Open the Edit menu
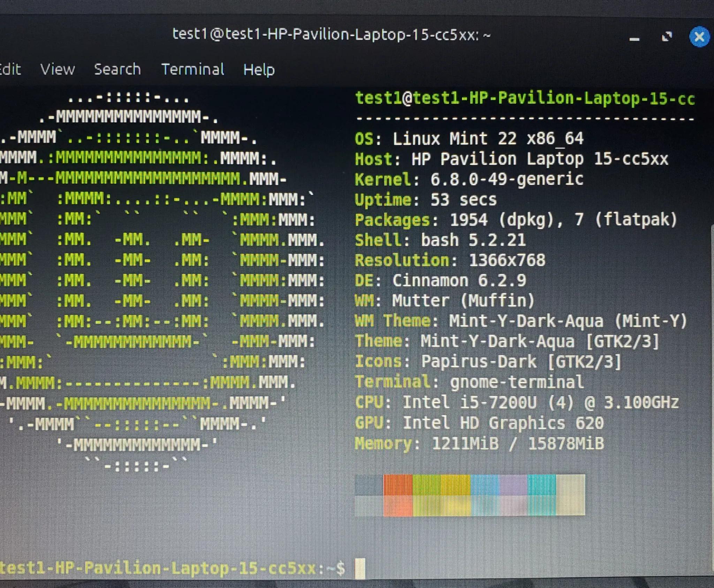The width and height of the screenshot is (714, 588). pos(10,69)
